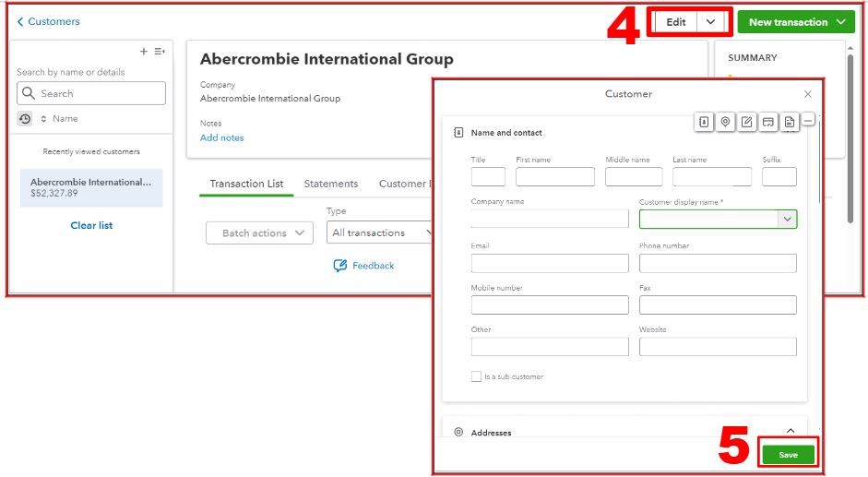Click the Addresses heading location icon
The height and width of the screenshot is (477, 868).
point(458,432)
